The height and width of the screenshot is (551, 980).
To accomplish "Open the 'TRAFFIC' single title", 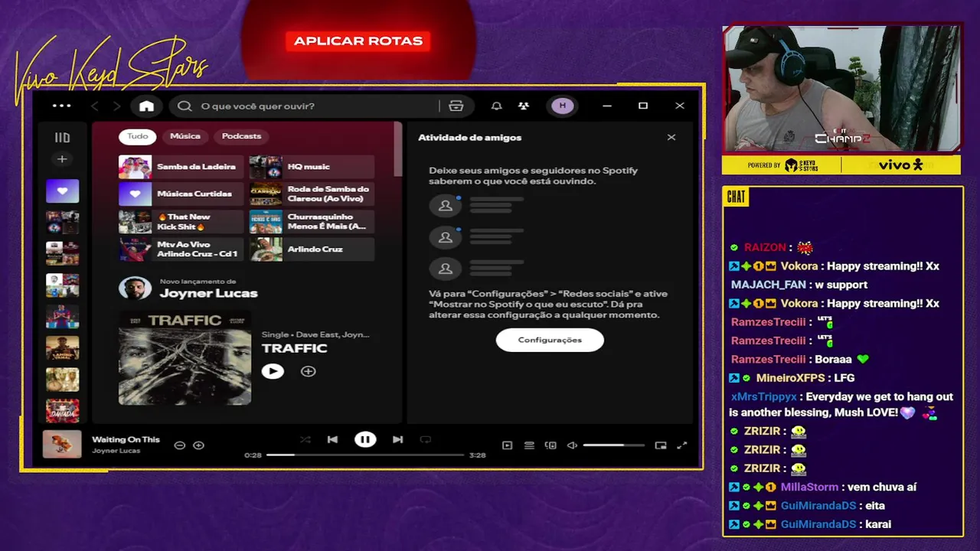I will click(294, 348).
